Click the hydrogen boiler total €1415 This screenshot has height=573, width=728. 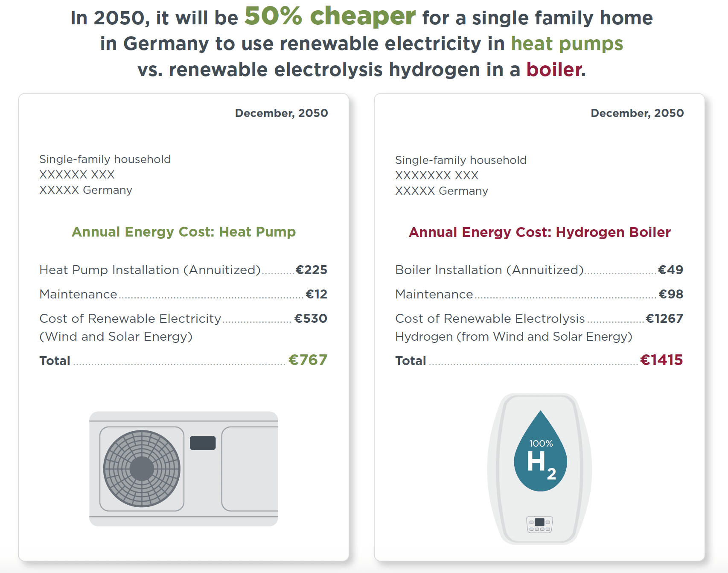(661, 360)
